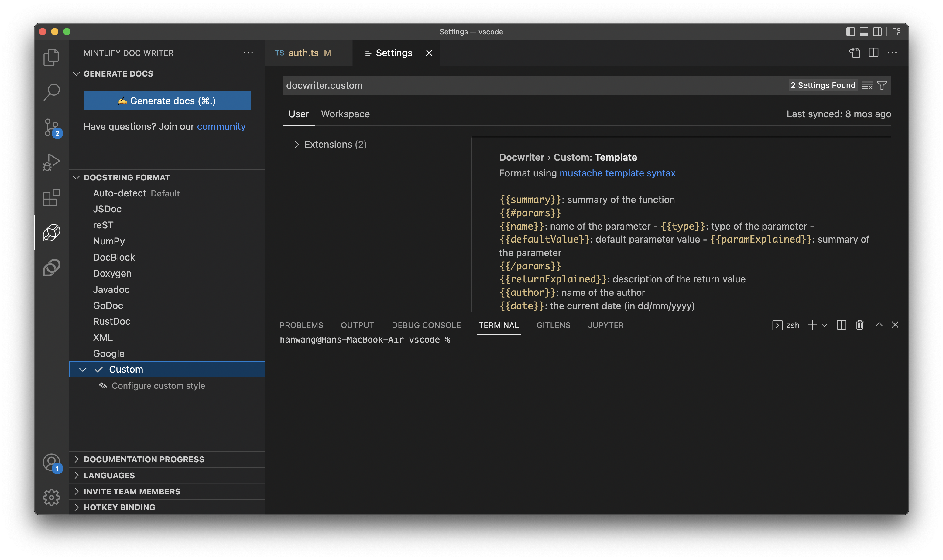Select the Doxygen docstring format
The height and width of the screenshot is (560, 943).
click(112, 273)
